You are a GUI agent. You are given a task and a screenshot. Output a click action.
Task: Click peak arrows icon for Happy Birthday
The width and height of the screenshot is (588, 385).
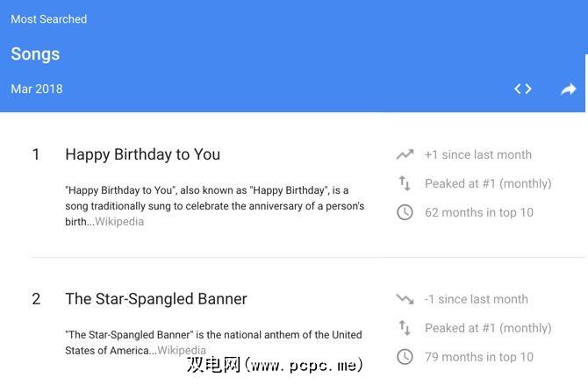pyautogui.click(x=405, y=183)
